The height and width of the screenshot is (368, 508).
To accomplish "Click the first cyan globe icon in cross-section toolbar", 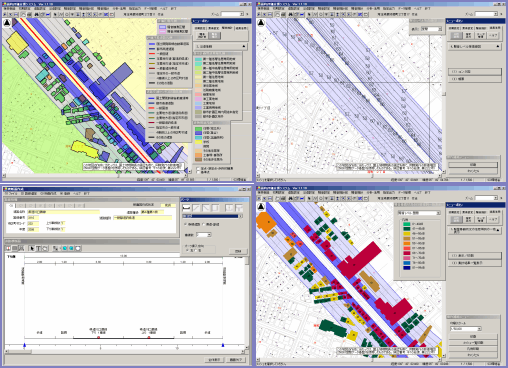I will (65, 248).
